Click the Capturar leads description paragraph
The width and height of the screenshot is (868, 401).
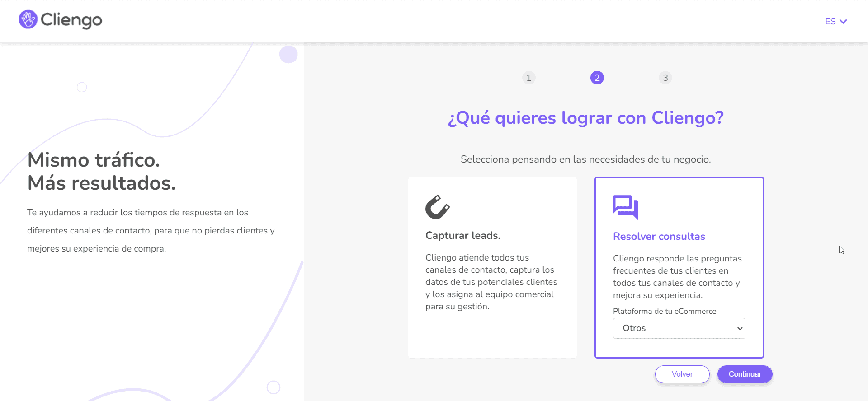491,282
